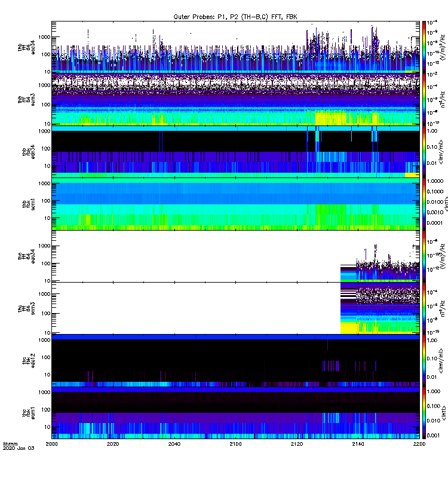Click the 'thb fff 64 scm3' panel label
The height and width of the screenshot is (478, 448).
[x=26, y=100]
